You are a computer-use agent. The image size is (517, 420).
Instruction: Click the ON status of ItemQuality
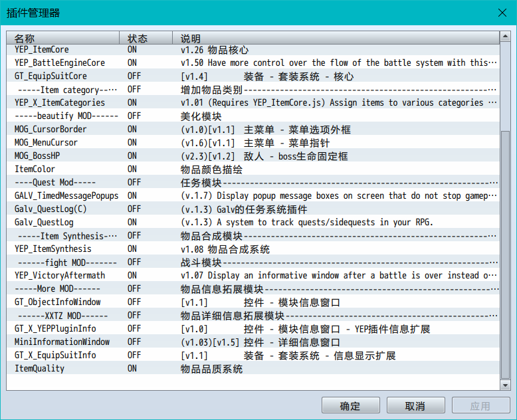(x=132, y=369)
